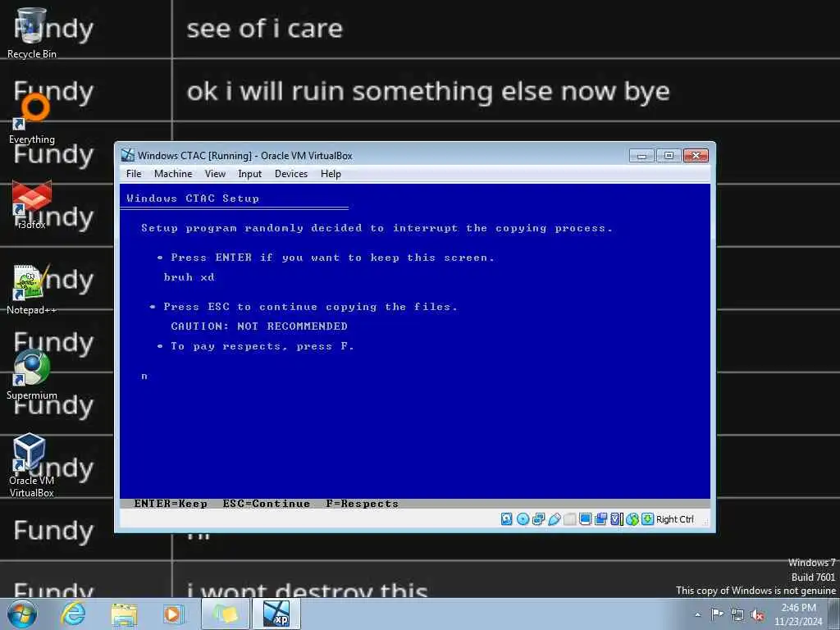The height and width of the screenshot is (630, 840).
Task: Click the muted volume tray icon
Action: [757, 614]
